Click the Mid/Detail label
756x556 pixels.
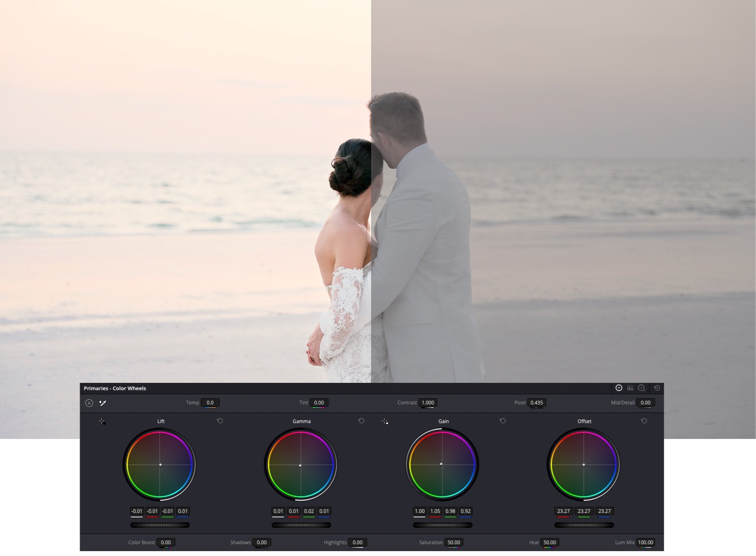coord(622,403)
